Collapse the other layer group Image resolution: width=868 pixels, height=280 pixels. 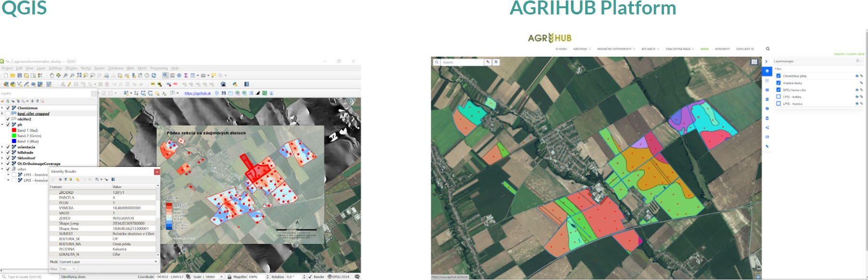2,169
